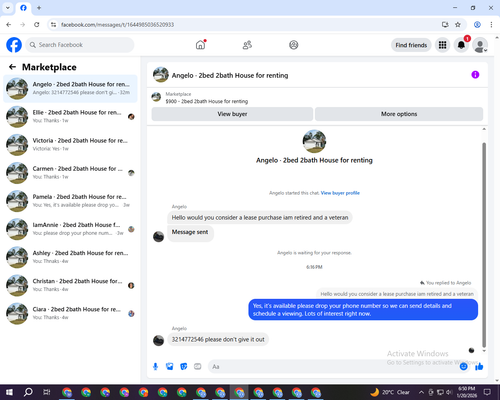500x400 pixels.
Task: Reload the page with the refresh icon
Action: tap(37, 25)
